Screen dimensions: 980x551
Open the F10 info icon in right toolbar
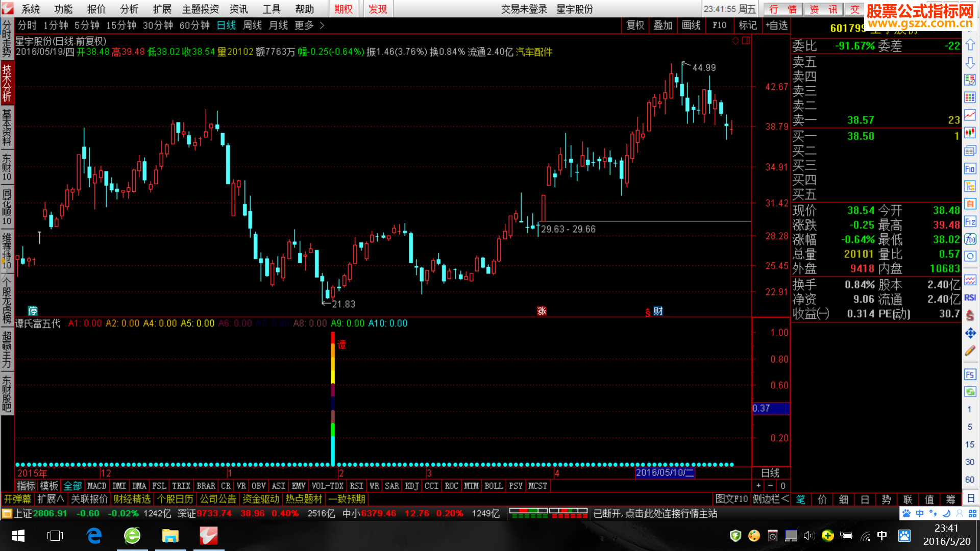pyautogui.click(x=970, y=168)
